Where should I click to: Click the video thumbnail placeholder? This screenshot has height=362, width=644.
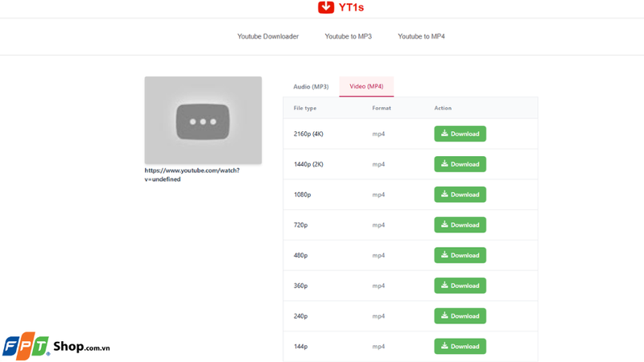[203, 120]
